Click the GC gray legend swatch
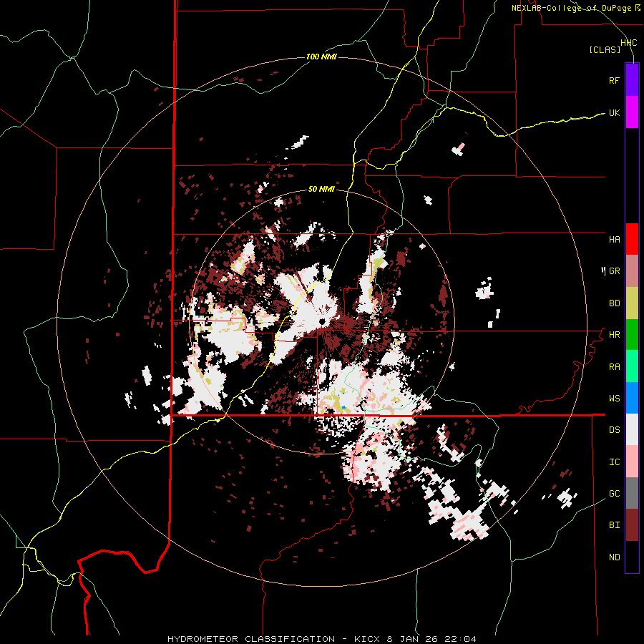 tap(632, 493)
